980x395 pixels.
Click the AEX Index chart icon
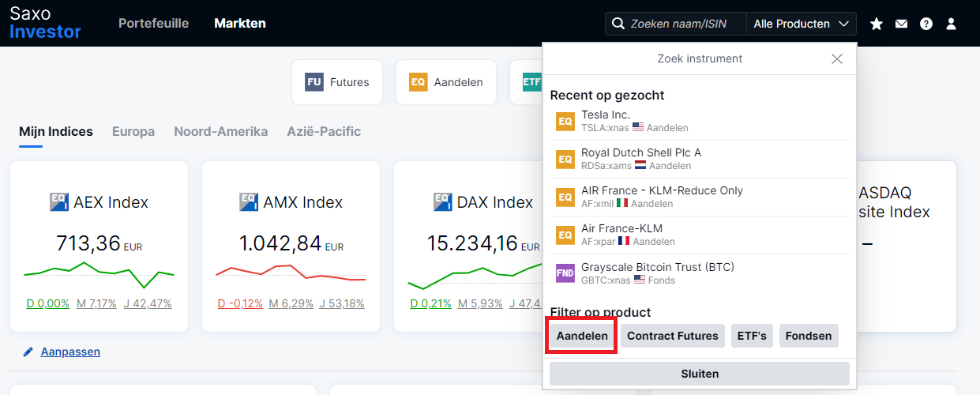pos(59,201)
